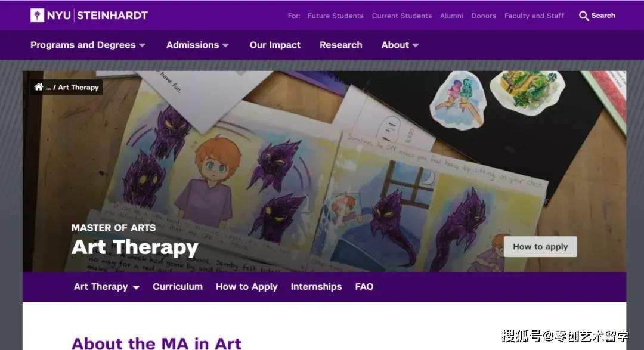The image size is (644, 350).
Task: Click the How to apply button
Action: click(x=540, y=246)
